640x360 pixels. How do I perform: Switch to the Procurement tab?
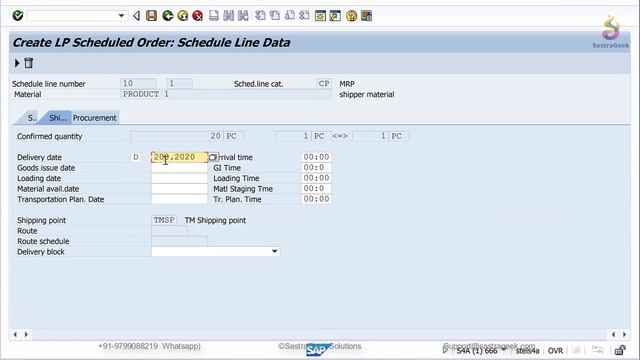tap(95, 118)
